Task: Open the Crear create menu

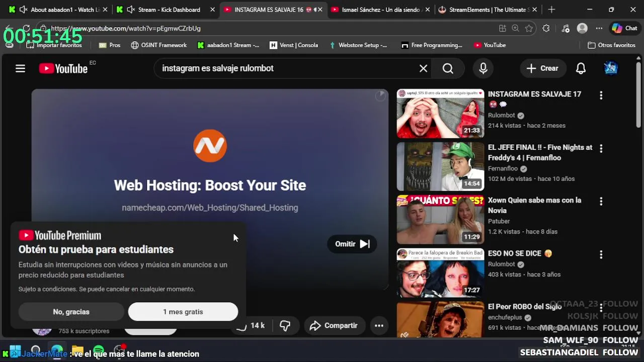Action: (x=542, y=68)
